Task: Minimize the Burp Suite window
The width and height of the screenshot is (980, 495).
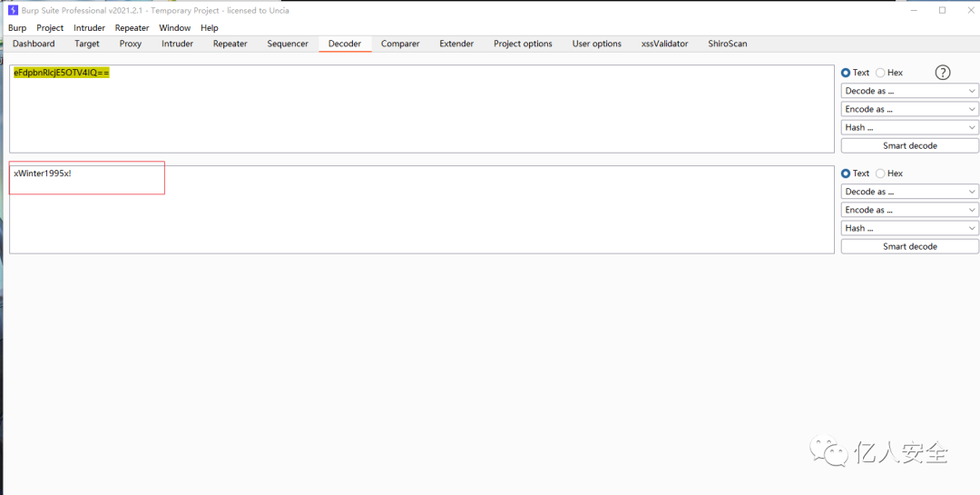Action: (912, 10)
